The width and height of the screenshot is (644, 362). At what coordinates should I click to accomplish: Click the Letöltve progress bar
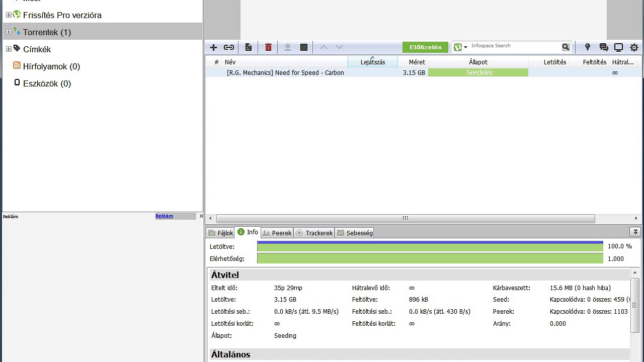(x=430, y=246)
